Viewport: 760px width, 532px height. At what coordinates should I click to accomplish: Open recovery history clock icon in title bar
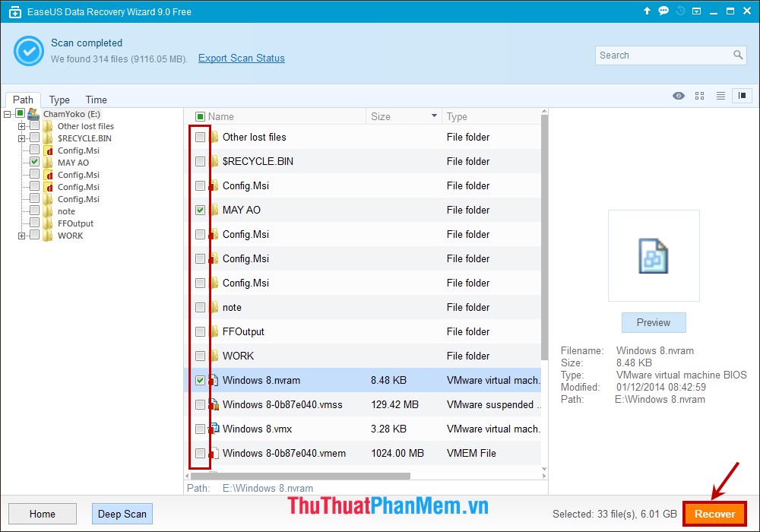point(679,11)
